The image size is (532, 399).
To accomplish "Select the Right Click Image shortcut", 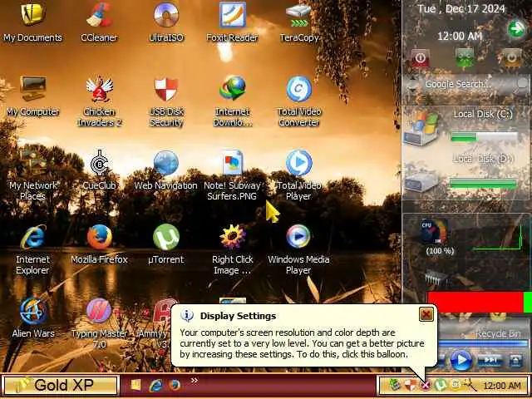I will coord(233,249).
